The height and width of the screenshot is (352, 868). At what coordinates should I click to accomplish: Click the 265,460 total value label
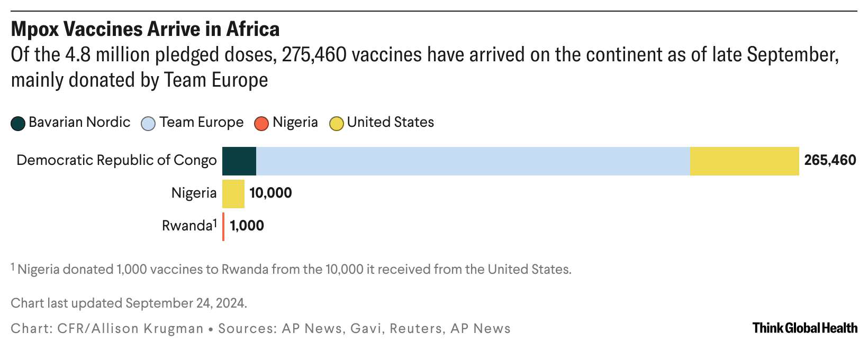point(830,161)
